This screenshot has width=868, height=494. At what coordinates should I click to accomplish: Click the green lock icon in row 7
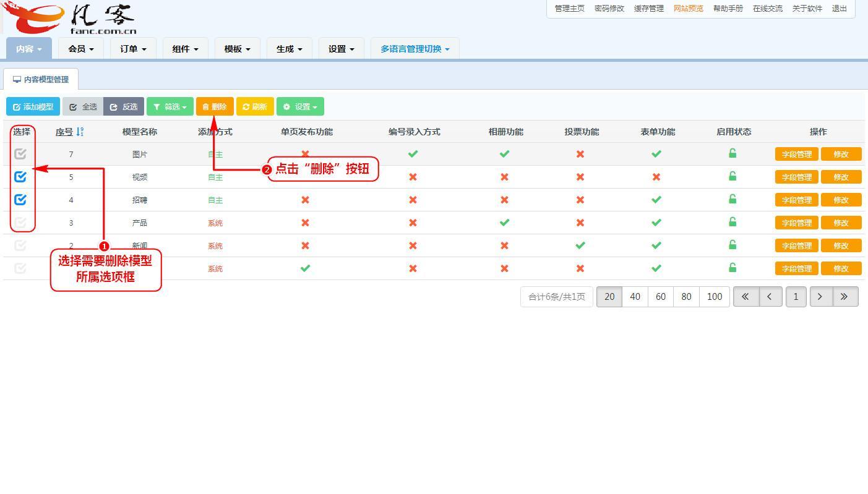733,153
